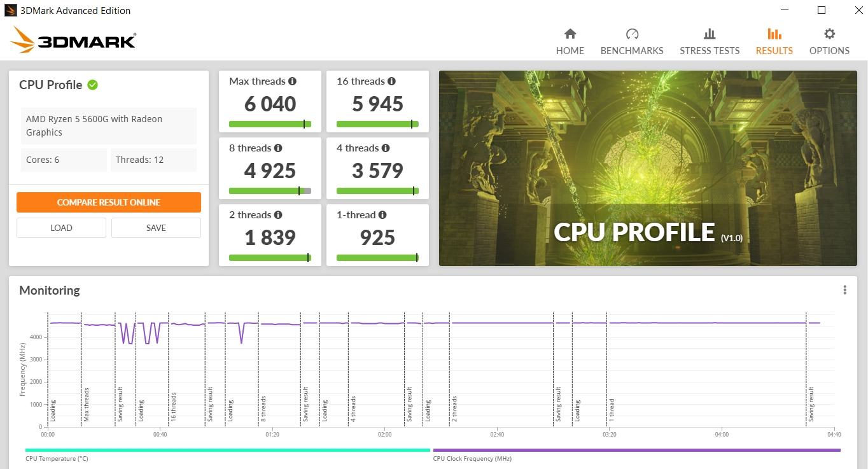The width and height of the screenshot is (868, 469).
Task: Click the 16 threads score 5 945
Action: point(378,104)
